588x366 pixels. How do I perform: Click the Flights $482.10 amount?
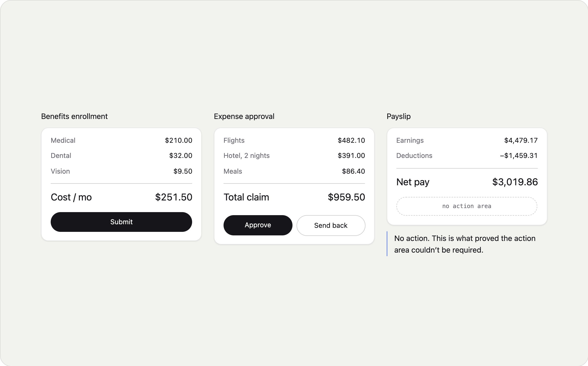click(x=351, y=140)
